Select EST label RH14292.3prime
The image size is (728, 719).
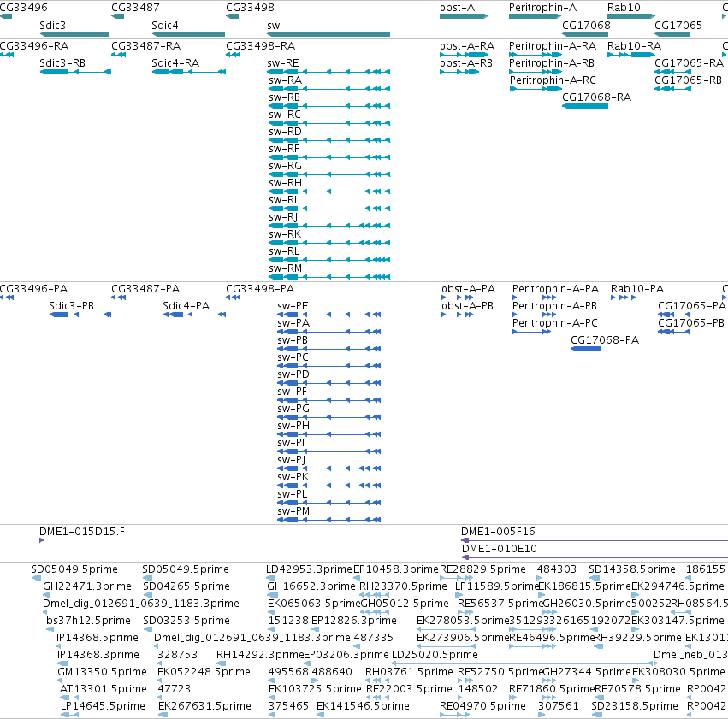260,655
